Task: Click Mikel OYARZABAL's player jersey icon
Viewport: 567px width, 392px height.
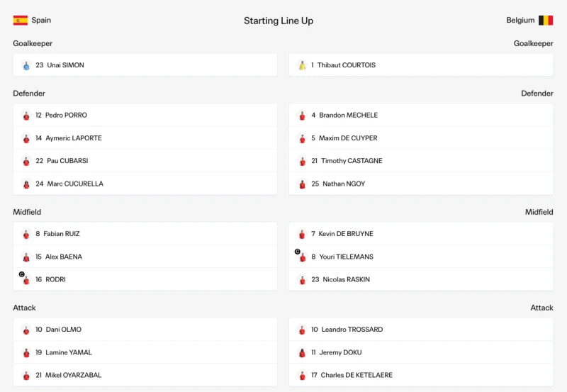Action: [x=26, y=376]
